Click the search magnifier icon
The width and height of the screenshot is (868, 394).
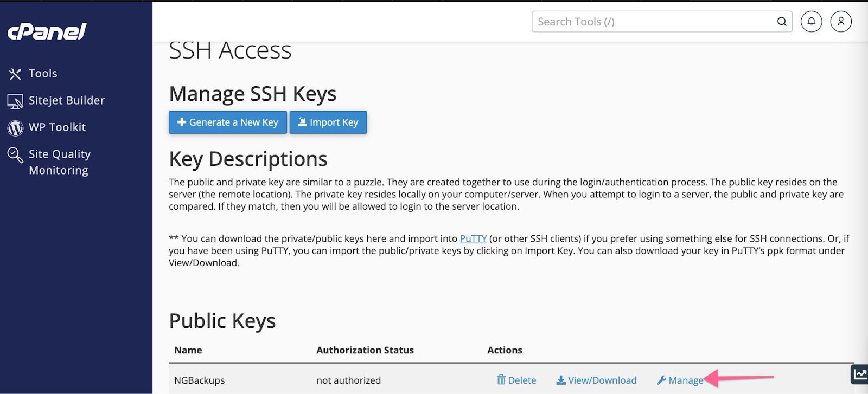click(782, 22)
